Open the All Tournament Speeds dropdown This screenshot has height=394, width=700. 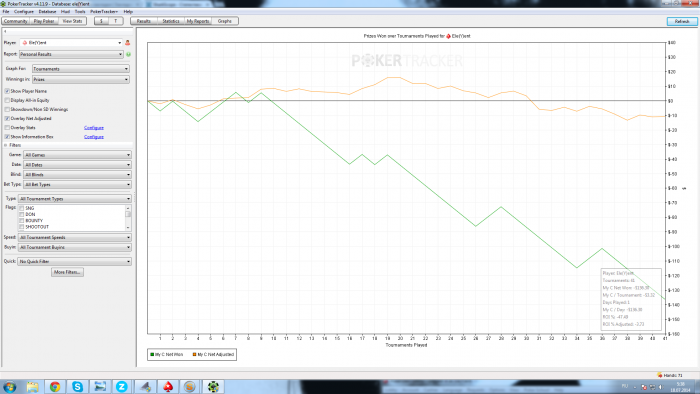tap(75, 237)
